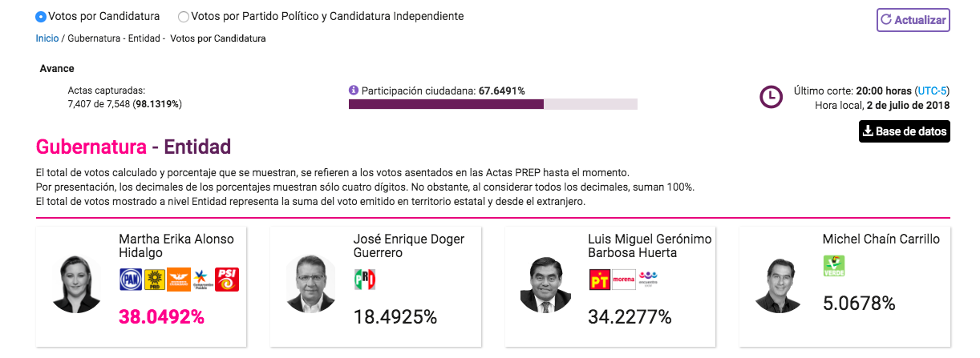This screenshot has width=980, height=358.
Task: Open the UTC-5 timezone link
Action: pyautogui.click(x=933, y=91)
